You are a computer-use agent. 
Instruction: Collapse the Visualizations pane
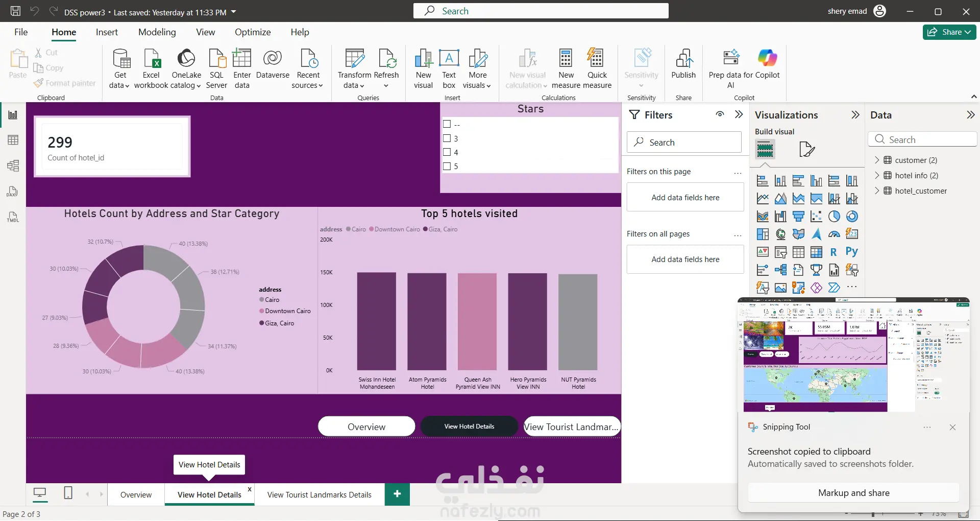[855, 115]
